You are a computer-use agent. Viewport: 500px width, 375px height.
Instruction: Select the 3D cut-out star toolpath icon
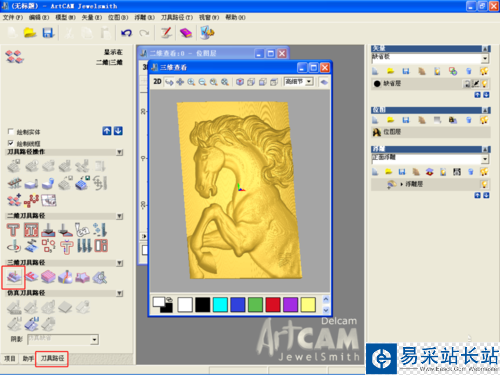[x=82, y=277]
